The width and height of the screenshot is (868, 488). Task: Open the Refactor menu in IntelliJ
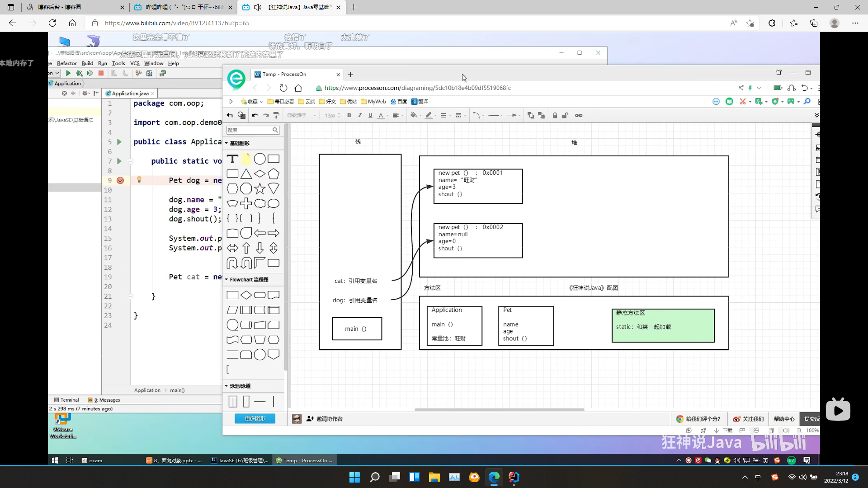[x=66, y=63]
